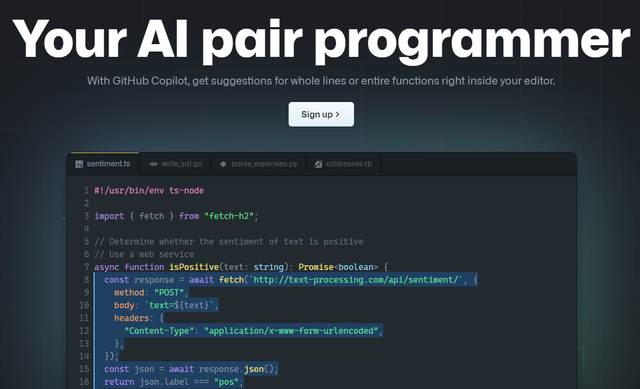Click the Ruby icon on addresses.rb tab
The image size is (640, 389).
click(318, 164)
